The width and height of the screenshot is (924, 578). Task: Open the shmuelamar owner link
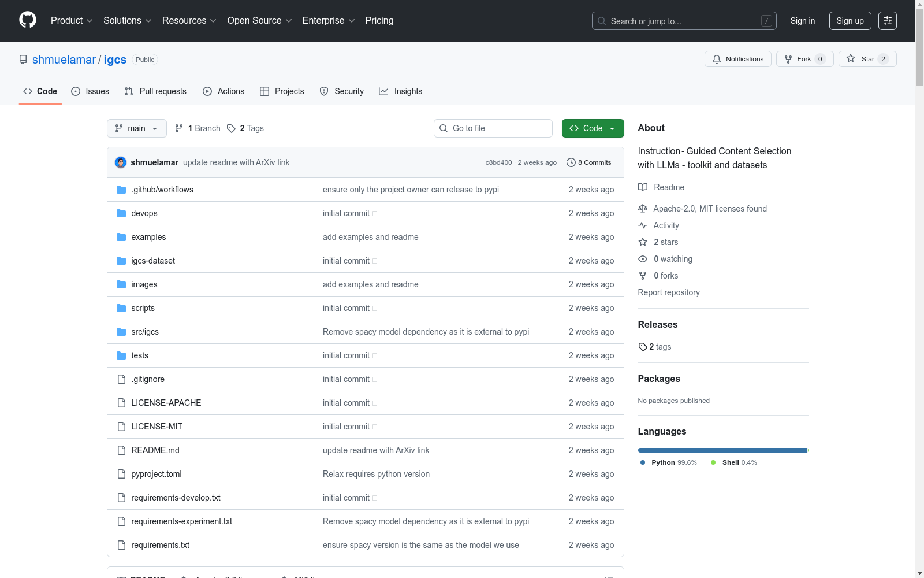point(64,60)
